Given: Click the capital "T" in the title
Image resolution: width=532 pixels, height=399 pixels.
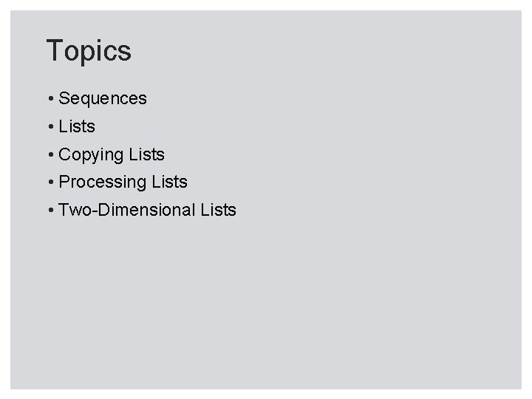Looking at the screenshot, I should pyautogui.click(x=54, y=51).
